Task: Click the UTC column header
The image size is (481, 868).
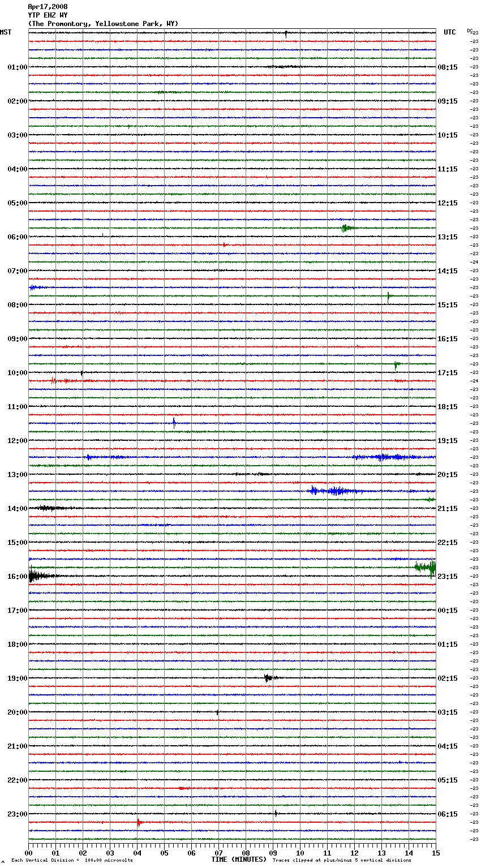Action: [x=450, y=32]
